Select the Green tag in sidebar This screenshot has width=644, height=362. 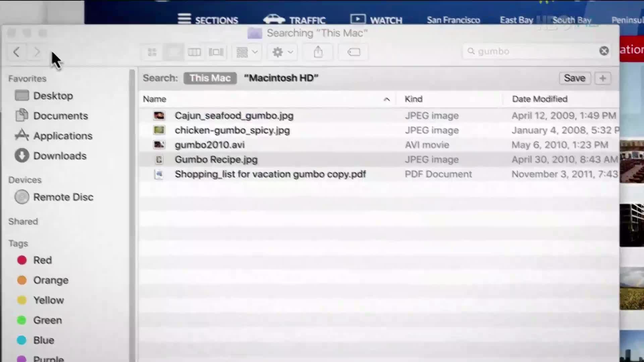(x=47, y=320)
